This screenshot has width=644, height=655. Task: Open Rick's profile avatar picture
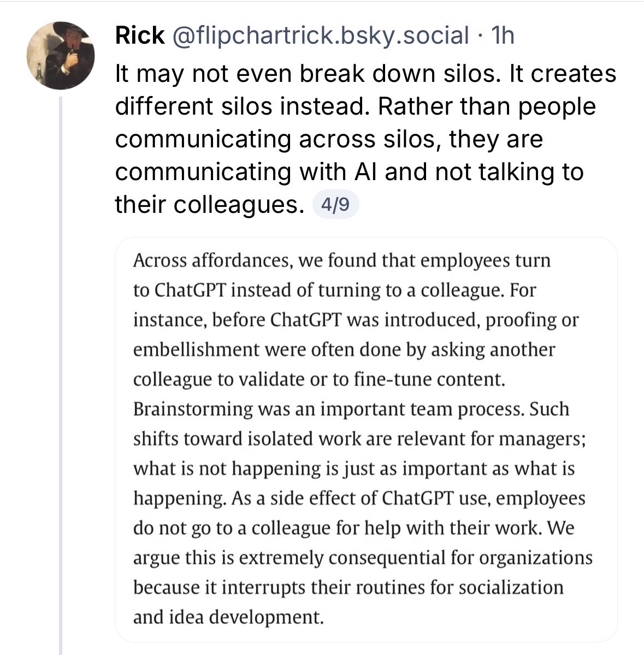pyautogui.click(x=61, y=56)
